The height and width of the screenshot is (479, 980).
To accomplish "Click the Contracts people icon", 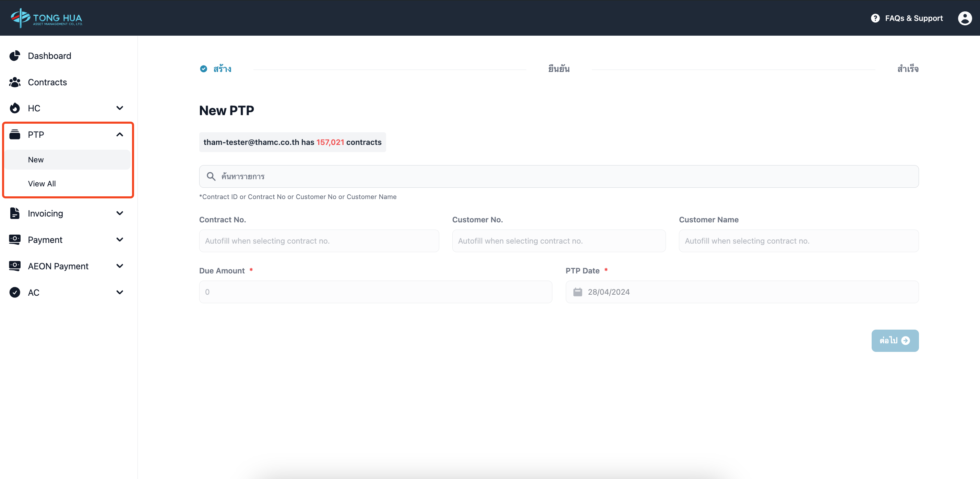I will 15,82.
